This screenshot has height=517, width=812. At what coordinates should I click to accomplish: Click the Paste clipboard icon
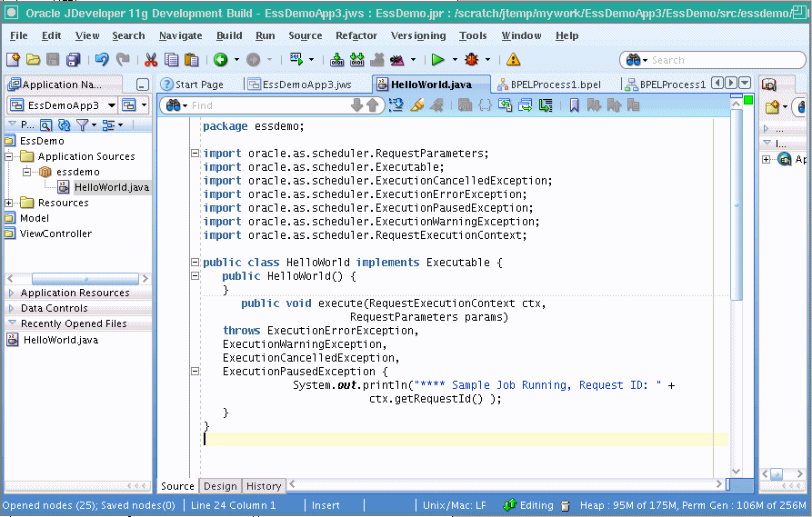point(191,60)
